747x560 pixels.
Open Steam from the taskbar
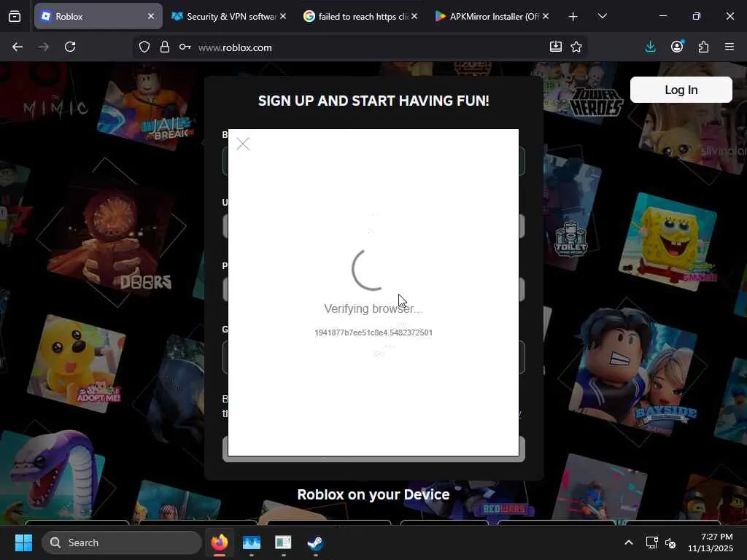(315, 542)
